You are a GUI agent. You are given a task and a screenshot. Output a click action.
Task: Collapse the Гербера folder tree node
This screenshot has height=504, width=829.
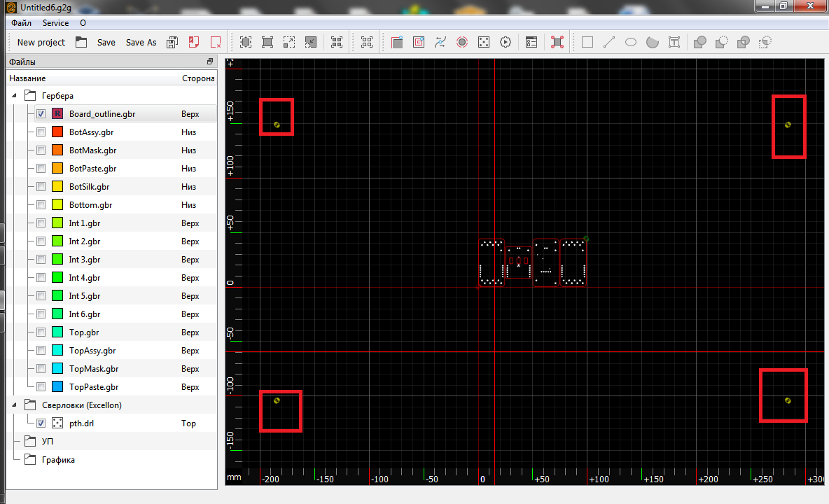pos(14,96)
